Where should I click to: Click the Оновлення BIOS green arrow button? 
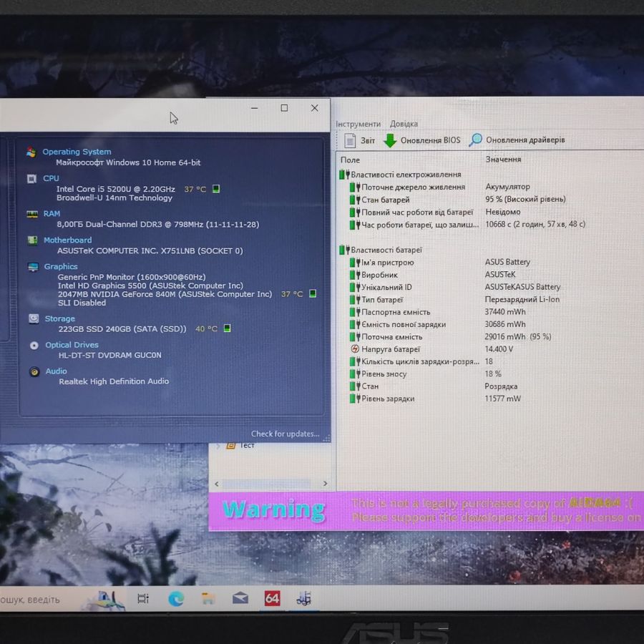click(421, 140)
